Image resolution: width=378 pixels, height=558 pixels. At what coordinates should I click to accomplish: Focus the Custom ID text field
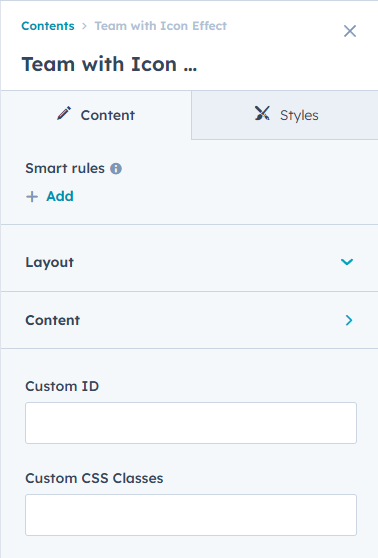[x=191, y=423]
